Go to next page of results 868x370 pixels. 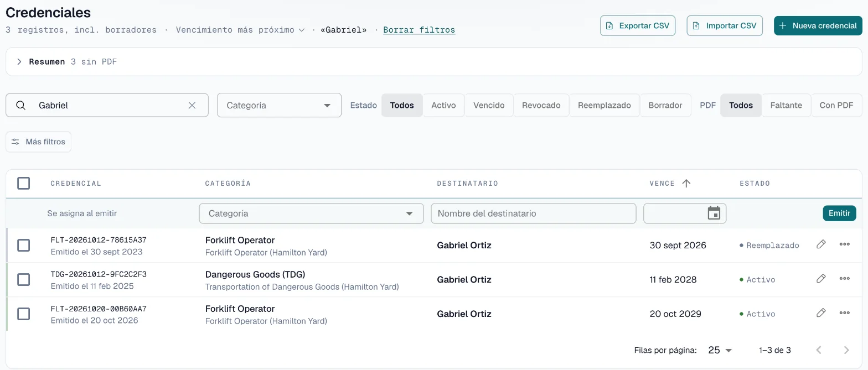pos(846,350)
